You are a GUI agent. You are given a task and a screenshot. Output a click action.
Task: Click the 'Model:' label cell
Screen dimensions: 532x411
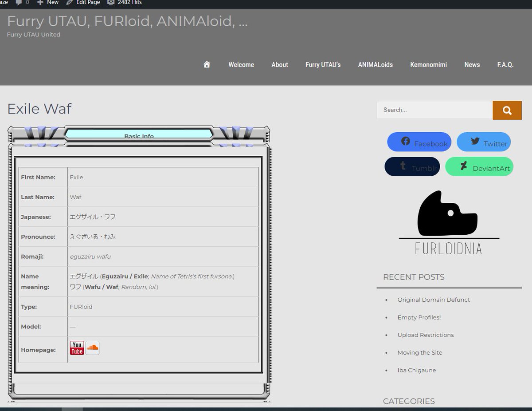(x=43, y=326)
